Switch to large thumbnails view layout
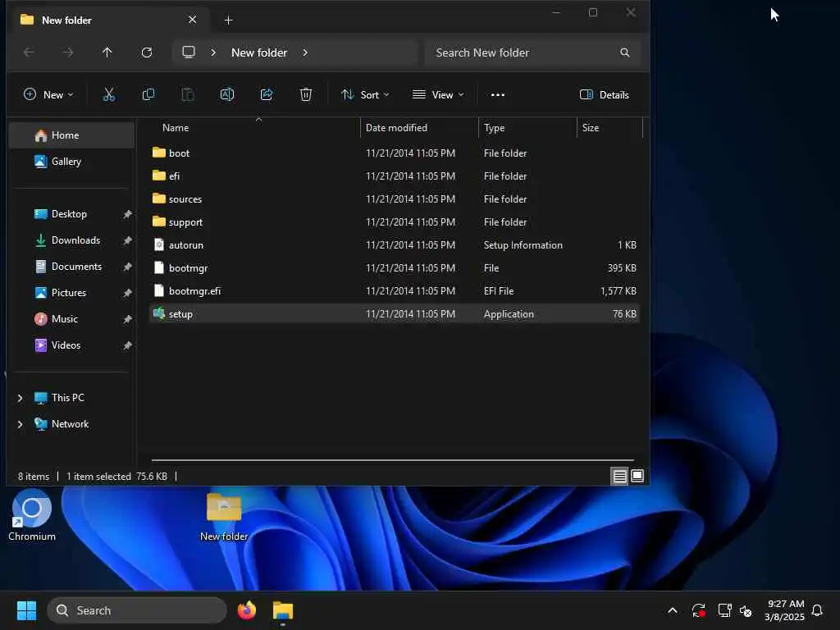 pyautogui.click(x=637, y=477)
